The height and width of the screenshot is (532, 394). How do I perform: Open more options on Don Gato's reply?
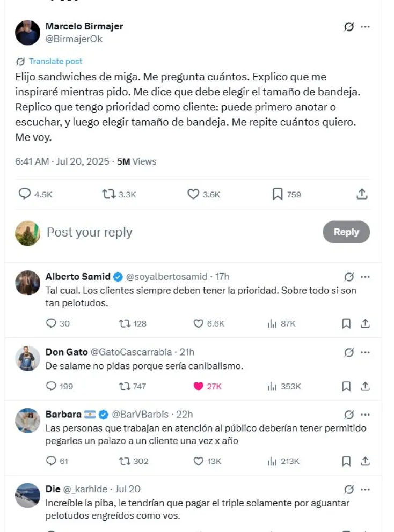pos(366,352)
